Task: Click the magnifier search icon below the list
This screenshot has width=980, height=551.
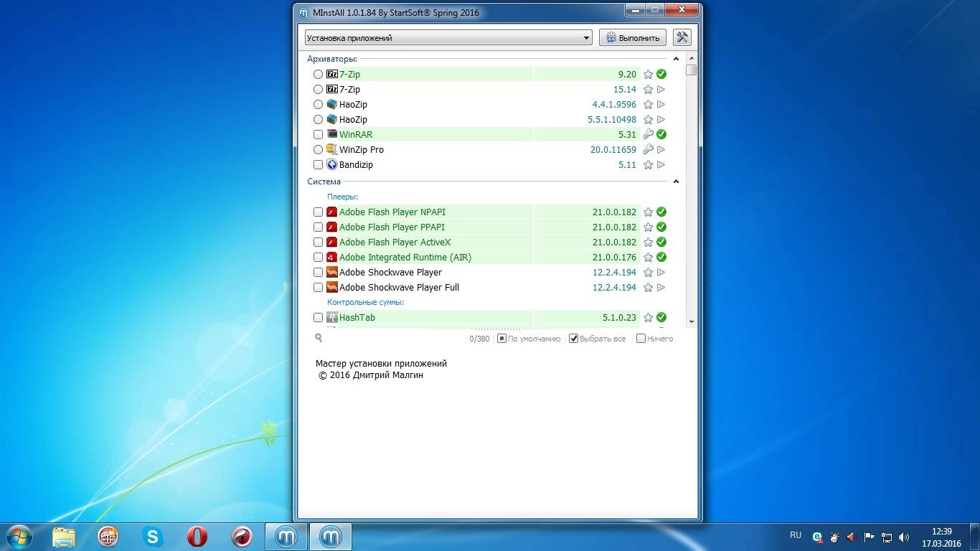Action: pyautogui.click(x=319, y=338)
